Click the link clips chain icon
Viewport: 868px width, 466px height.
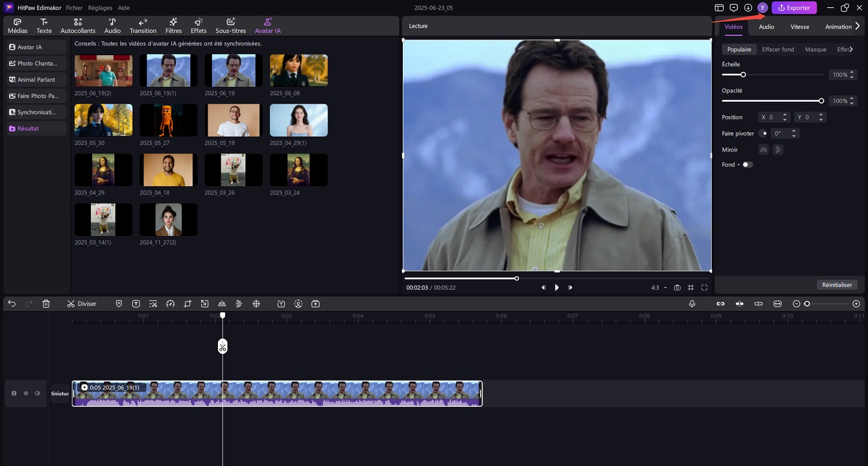[x=721, y=304]
